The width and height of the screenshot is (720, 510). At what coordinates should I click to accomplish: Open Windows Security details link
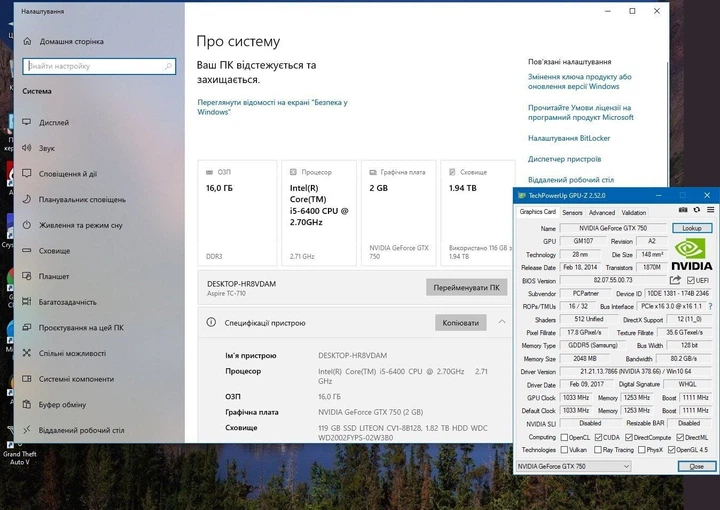click(x=272, y=107)
